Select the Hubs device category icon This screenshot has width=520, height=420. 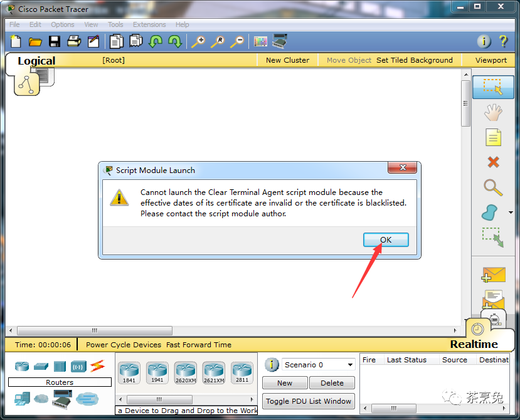pos(60,366)
